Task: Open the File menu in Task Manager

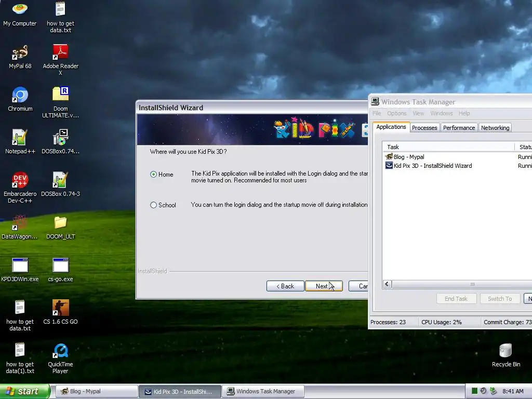Action: tap(377, 113)
